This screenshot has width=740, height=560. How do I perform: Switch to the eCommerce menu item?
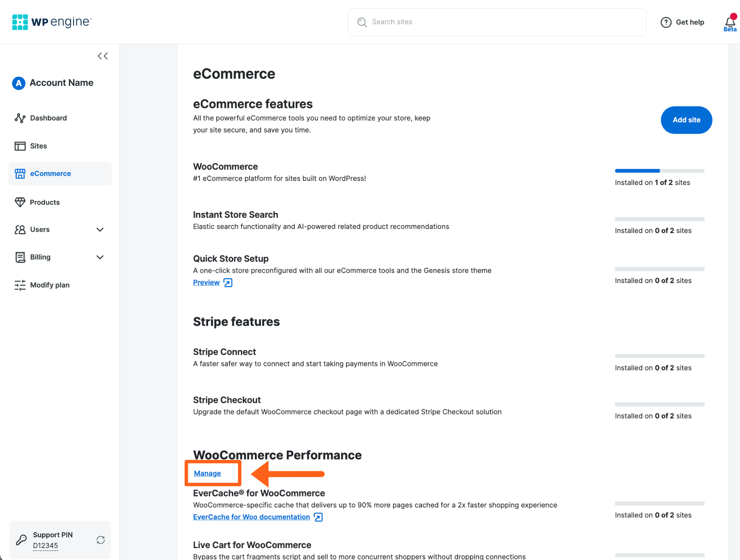tap(50, 174)
